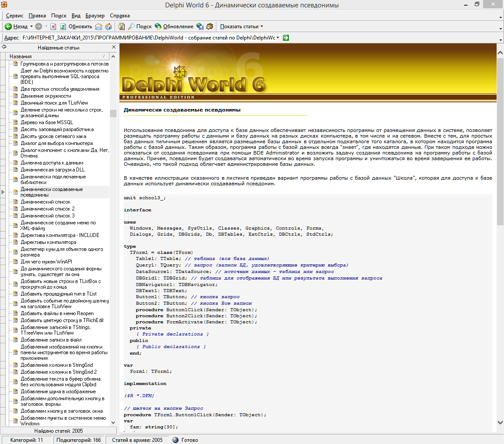
Task: Open the Браузер menu
Action: (x=95, y=15)
